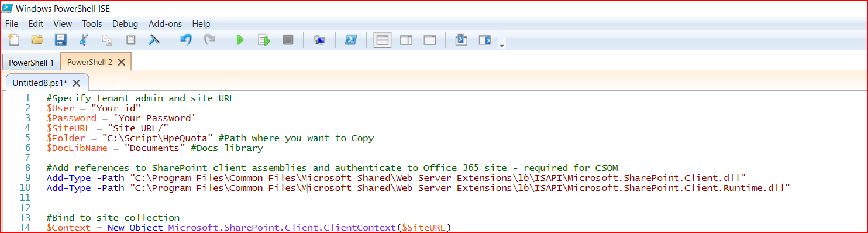Stop operation square icon
Image resolution: width=868 pixels, height=233 pixels.
[x=287, y=40]
